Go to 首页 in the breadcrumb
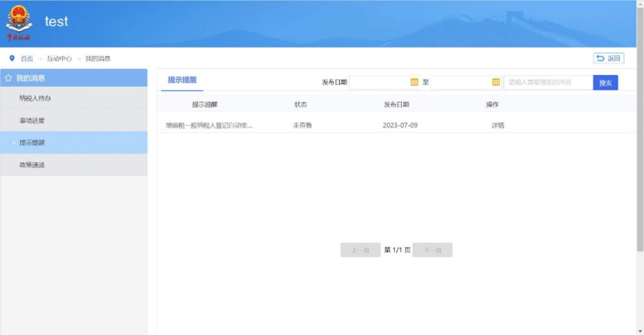This screenshot has width=644, height=335. (x=27, y=58)
